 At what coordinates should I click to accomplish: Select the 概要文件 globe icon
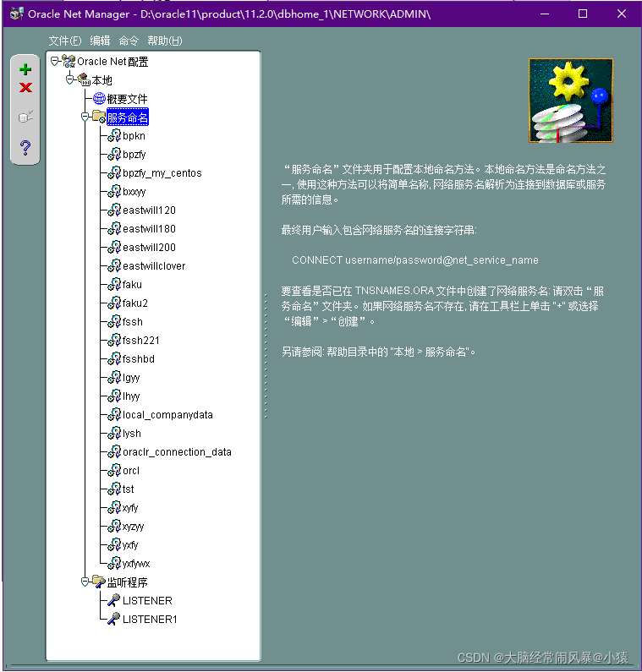coord(99,99)
